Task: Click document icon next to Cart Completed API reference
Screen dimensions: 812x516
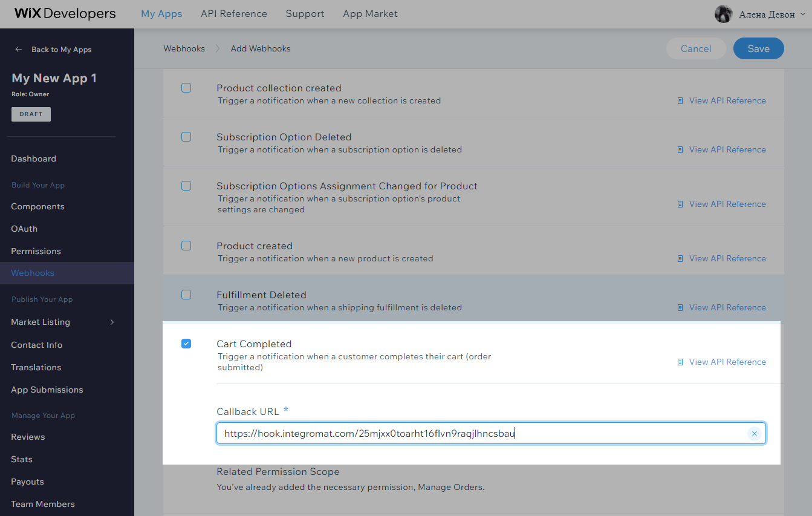Action: click(x=680, y=362)
